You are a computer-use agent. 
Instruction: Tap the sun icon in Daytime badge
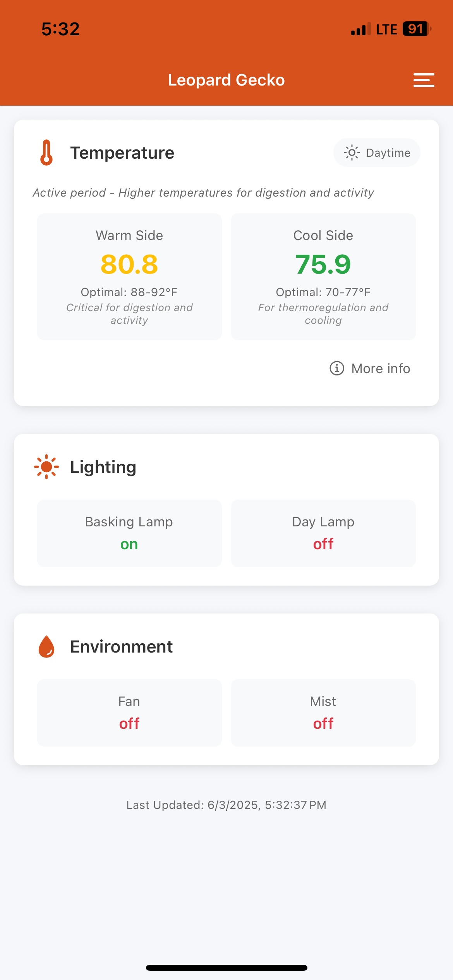click(x=352, y=153)
